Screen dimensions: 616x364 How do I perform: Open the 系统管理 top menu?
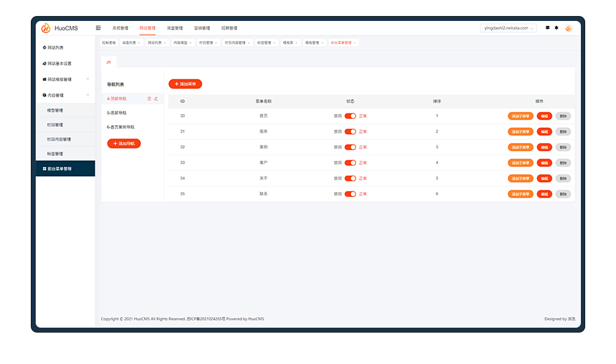click(120, 28)
